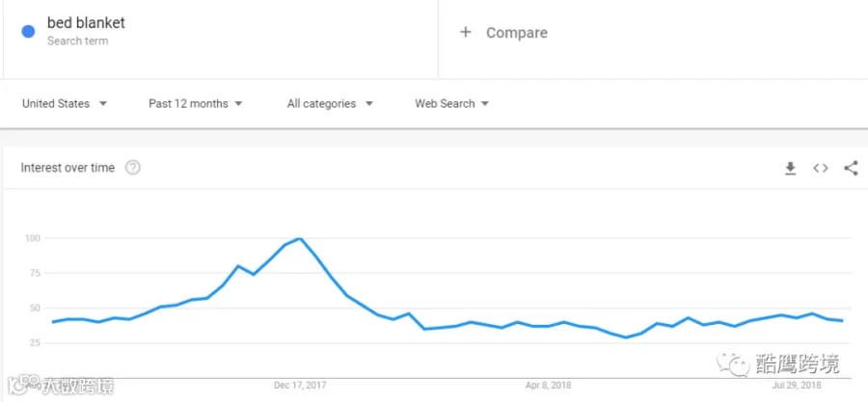Open help for Interest over time
This screenshot has height=402, width=868.
pos(133,168)
